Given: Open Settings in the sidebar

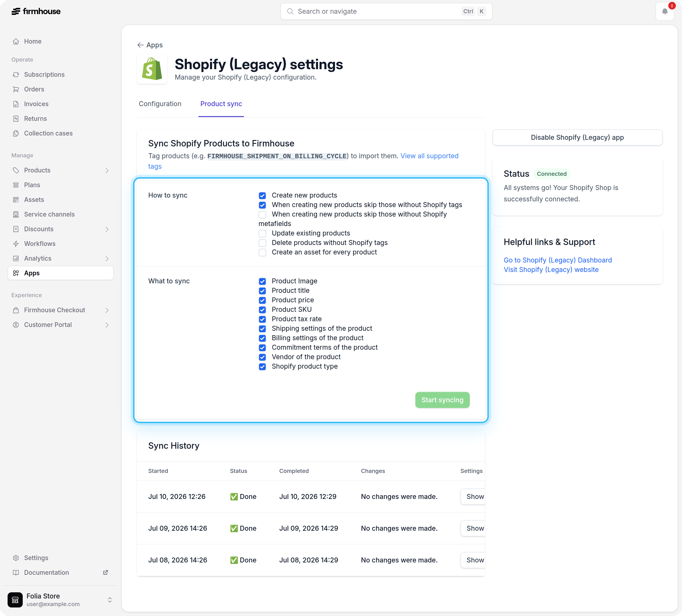Looking at the screenshot, I should 61,558.
